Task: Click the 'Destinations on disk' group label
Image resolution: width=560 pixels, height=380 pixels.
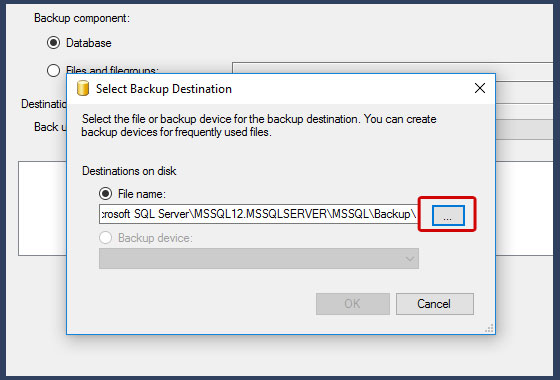Action: pyautogui.click(x=129, y=171)
